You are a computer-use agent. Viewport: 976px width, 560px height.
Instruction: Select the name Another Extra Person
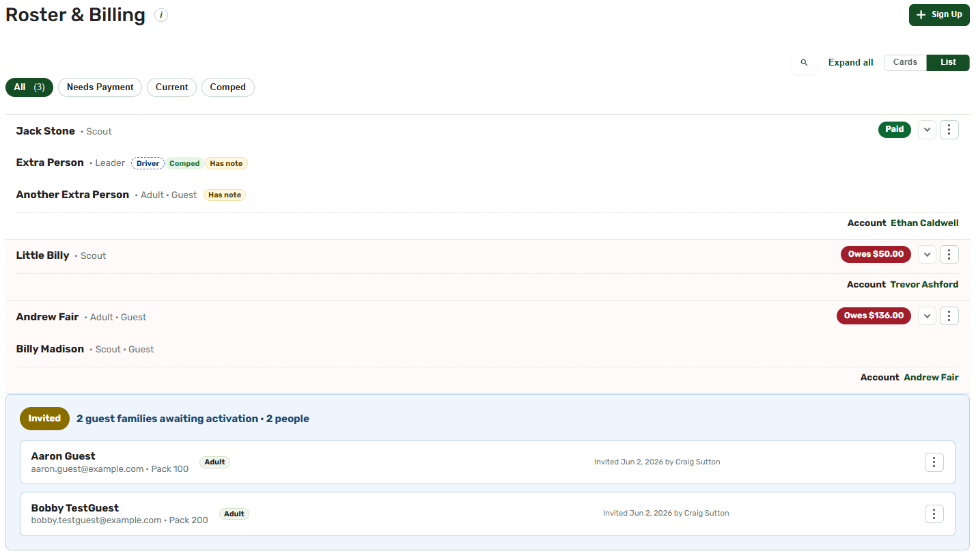72,195
